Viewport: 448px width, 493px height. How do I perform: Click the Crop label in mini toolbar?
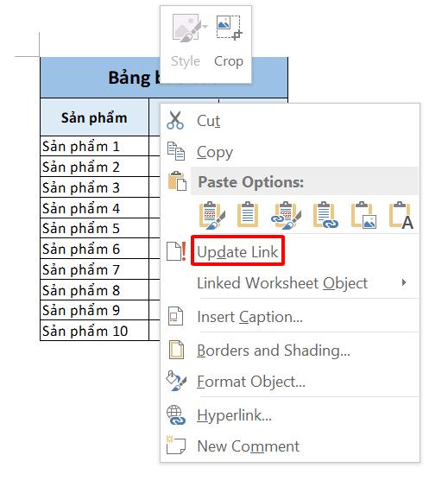(229, 61)
